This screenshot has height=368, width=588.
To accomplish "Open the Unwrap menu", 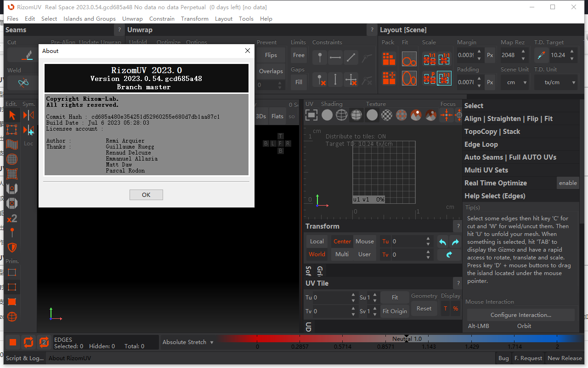I will click(132, 19).
